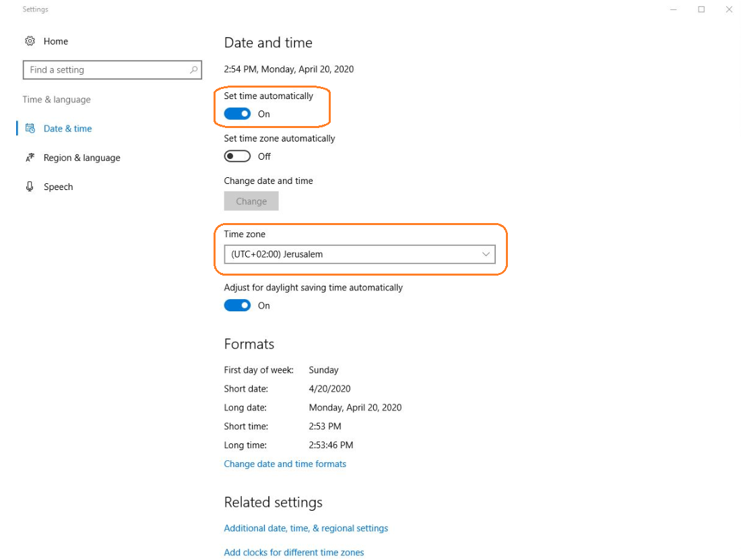Click the Change date and time button

tap(251, 201)
